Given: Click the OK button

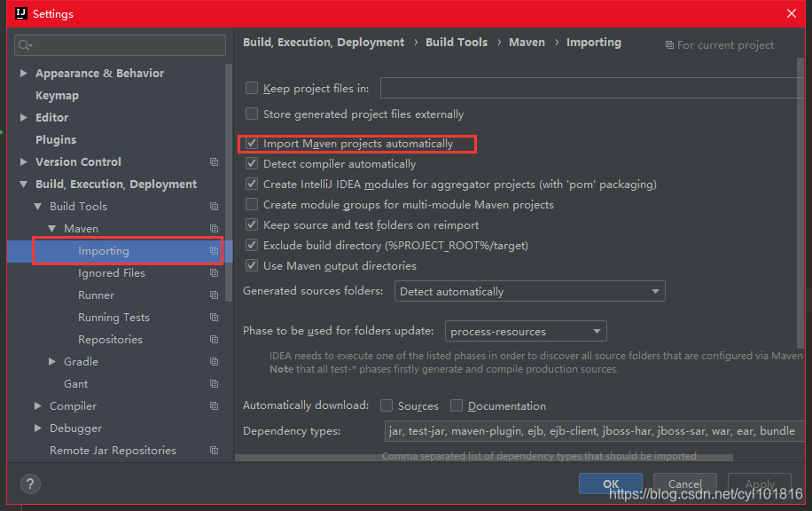Looking at the screenshot, I should point(611,484).
